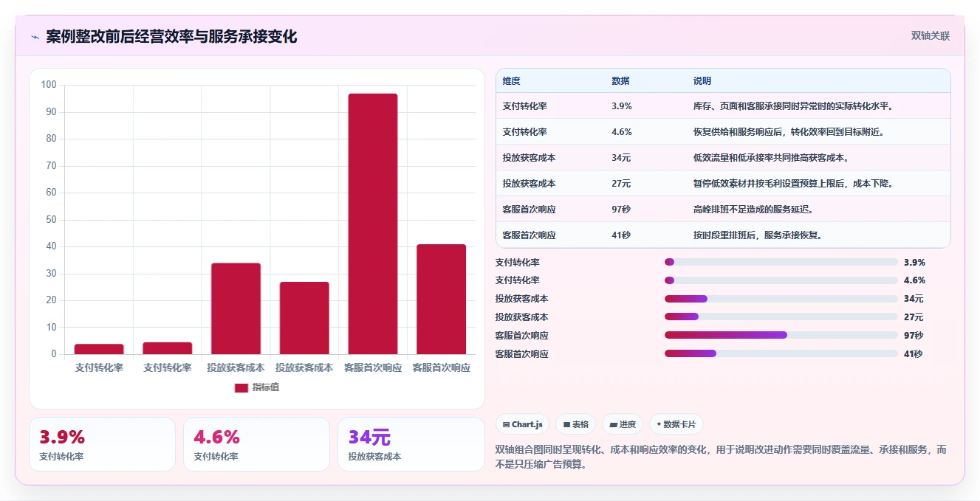The height and width of the screenshot is (501, 980).
Task: Click the chart bar reaching about 27
Action: coord(304,318)
